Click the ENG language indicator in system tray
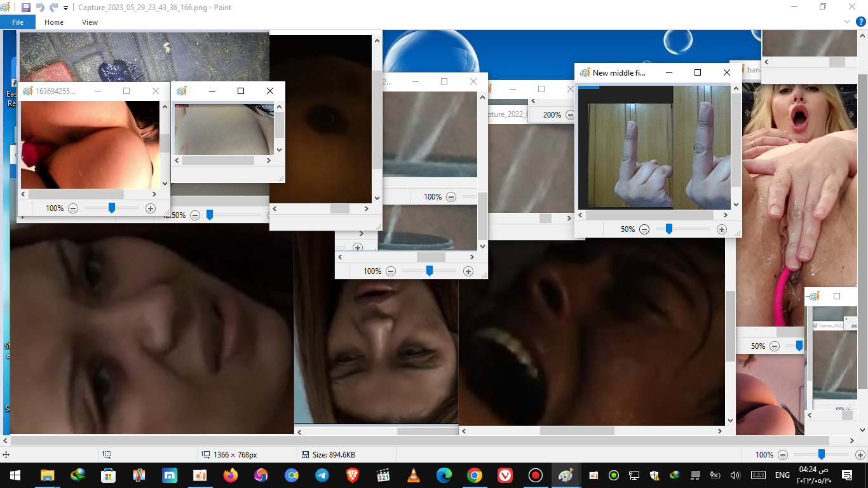This screenshot has height=488, width=868. 782,475
